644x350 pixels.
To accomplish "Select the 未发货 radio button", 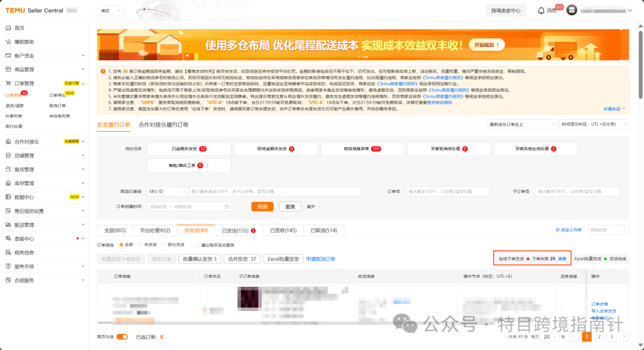I will point(141,245).
